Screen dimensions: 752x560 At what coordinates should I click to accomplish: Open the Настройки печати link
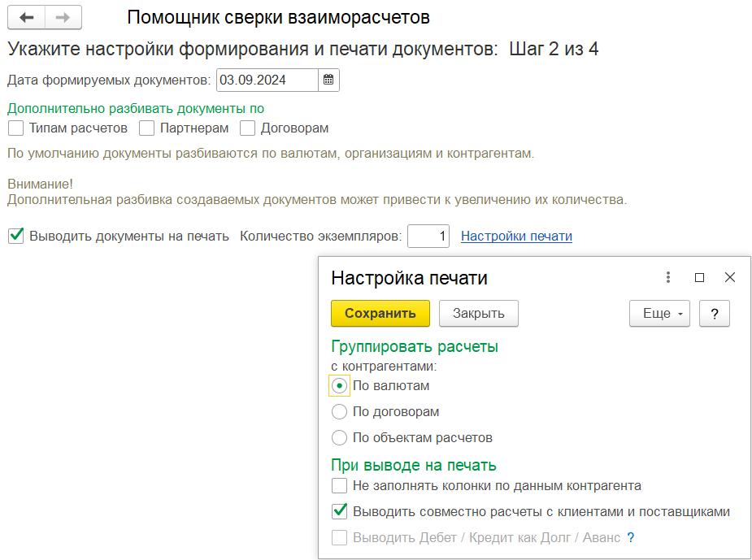click(x=516, y=236)
